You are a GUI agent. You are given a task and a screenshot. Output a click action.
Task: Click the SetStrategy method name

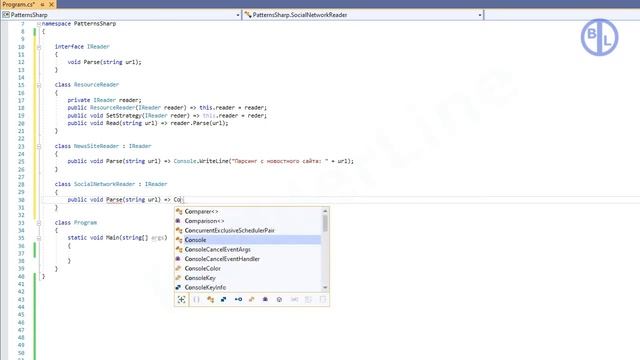[x=123, y=116]
